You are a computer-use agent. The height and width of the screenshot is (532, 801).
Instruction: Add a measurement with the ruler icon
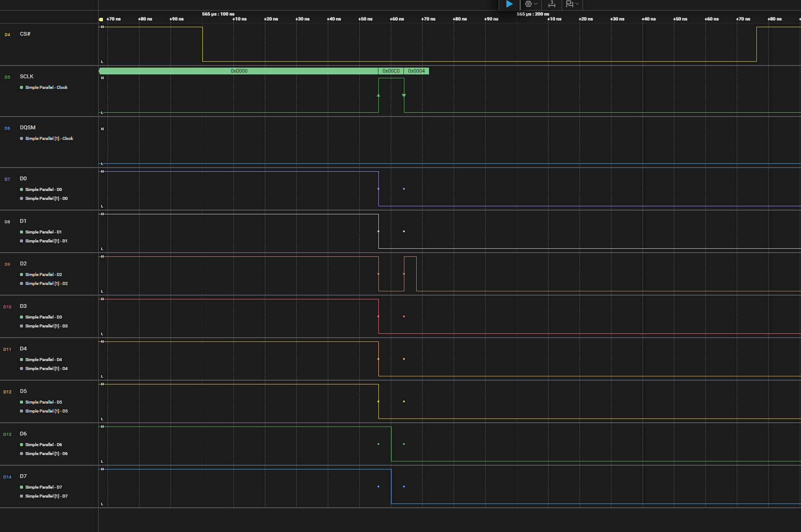[551, 4]
